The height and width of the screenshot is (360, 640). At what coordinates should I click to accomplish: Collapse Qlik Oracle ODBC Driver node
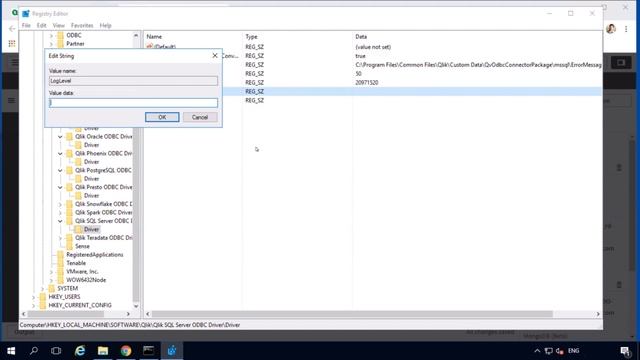pyautogui.click(x=60, y=137)
